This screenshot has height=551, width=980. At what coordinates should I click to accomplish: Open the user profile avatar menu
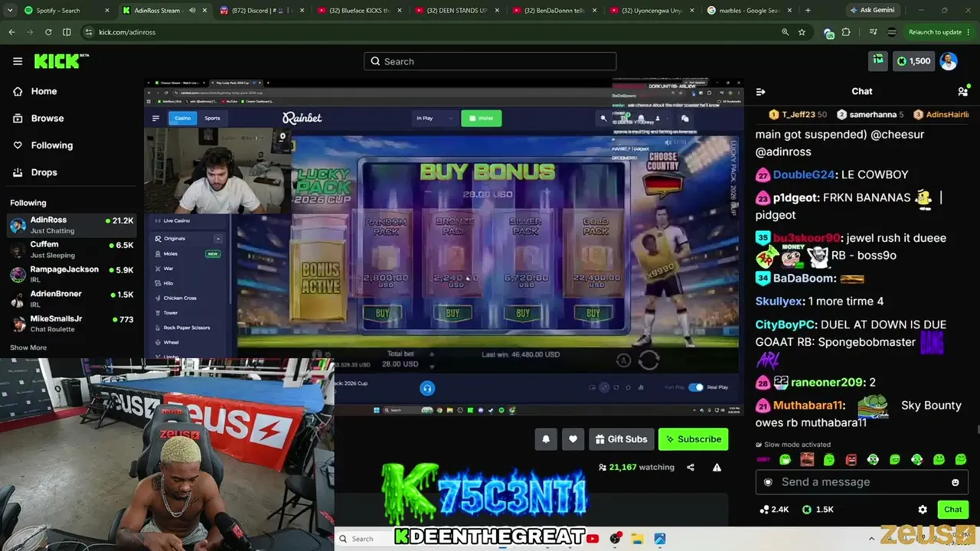[x=949, y=61]
